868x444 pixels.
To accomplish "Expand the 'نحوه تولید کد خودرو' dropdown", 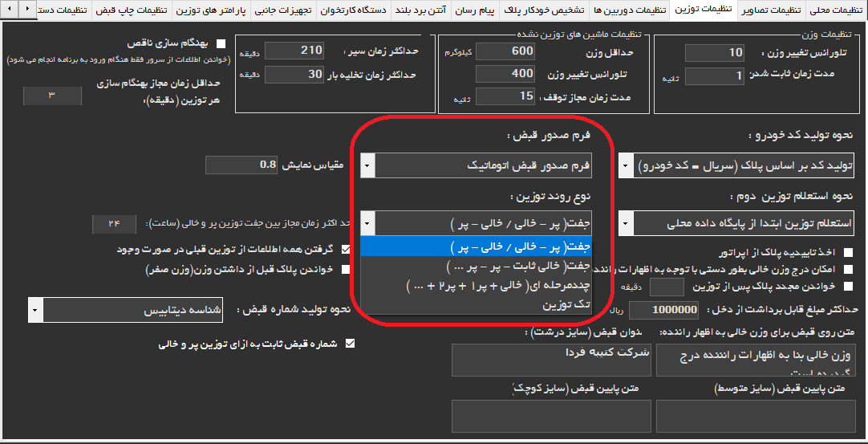I will point(626,166).
